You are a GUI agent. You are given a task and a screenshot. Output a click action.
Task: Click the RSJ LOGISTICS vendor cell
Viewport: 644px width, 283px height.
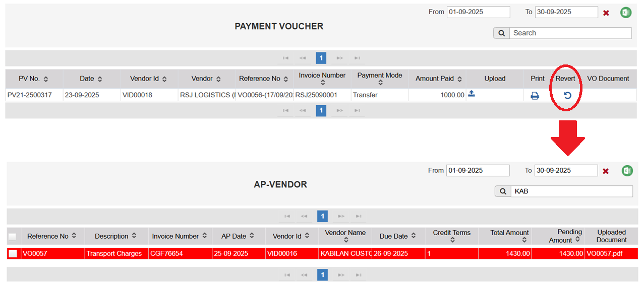pyautogui.click(x=207, y=95)
